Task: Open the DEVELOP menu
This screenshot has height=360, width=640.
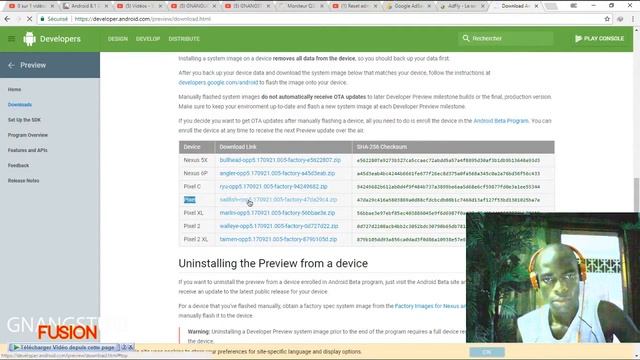Action: [148, 39]
